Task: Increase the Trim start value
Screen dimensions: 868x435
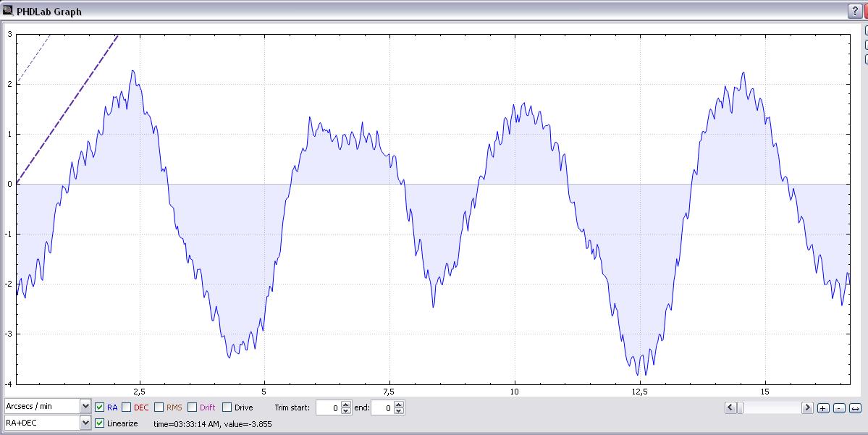Action: (x=346, y=405)
